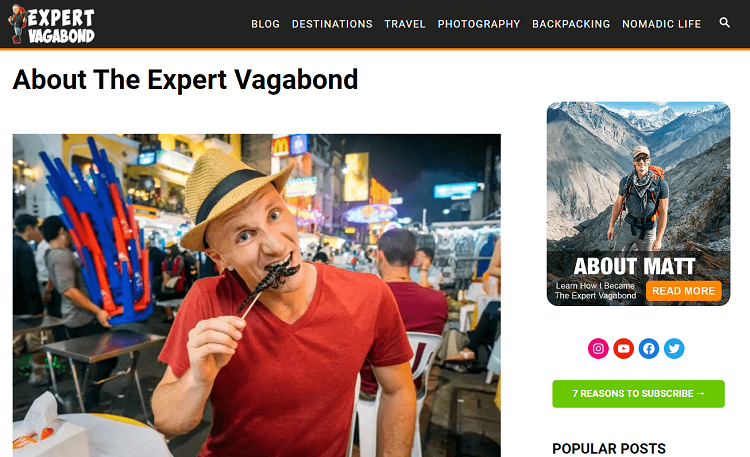Screen dimensions: 750x457
Task: Click 7 Reasons to Subscribe button
Action: click(x=638, y=394)
